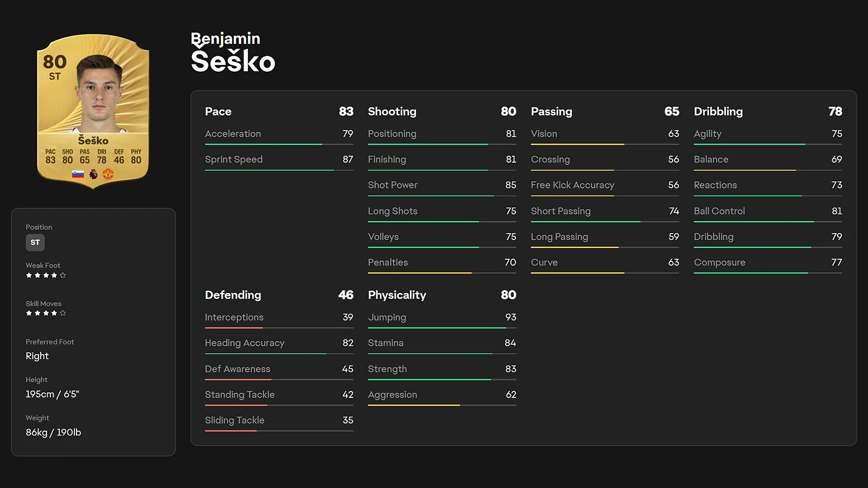868x488 pixels.
Task: Click the Def Awareness stat label
Action: pos(238,369)
